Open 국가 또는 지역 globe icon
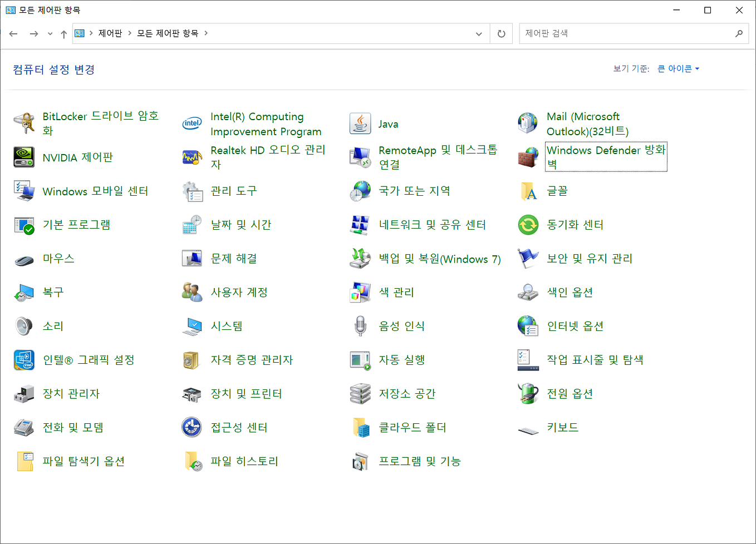 tap(360, 191)
